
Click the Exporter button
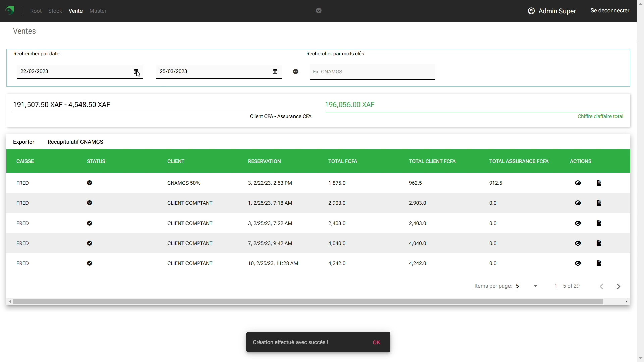point(23,142)
